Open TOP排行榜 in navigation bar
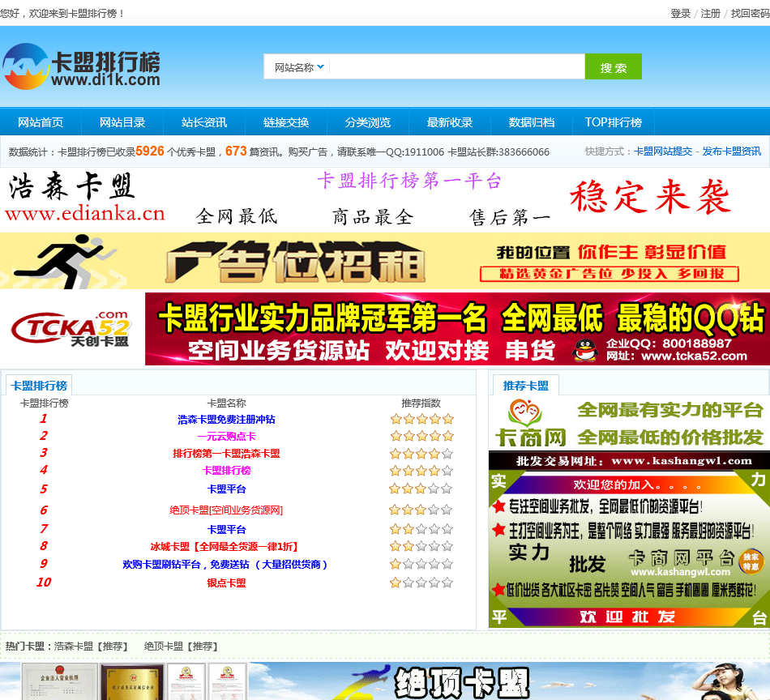 [614, 122]
